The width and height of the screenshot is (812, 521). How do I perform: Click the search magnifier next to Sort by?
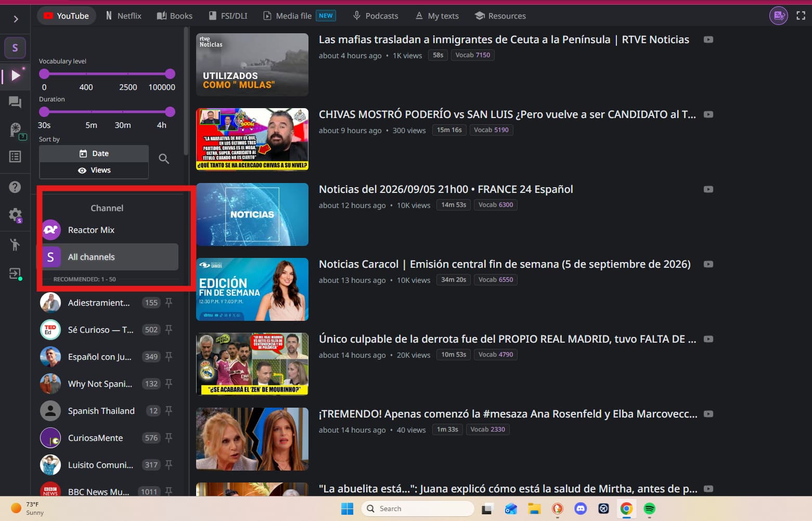click(164, 159)
